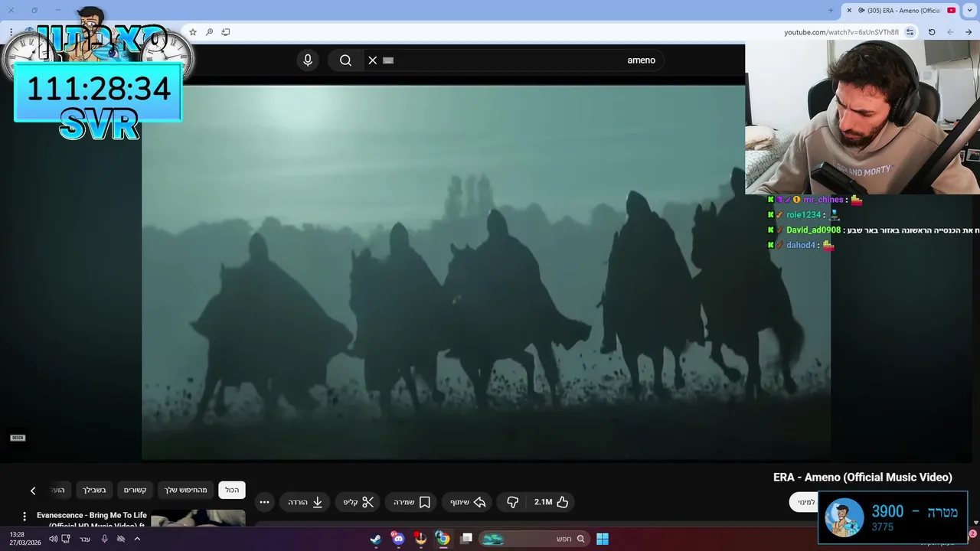Open Chrome three-dot menu
Image resolution: width=980 pixels, height=551 pixels.
pos(11,32)
